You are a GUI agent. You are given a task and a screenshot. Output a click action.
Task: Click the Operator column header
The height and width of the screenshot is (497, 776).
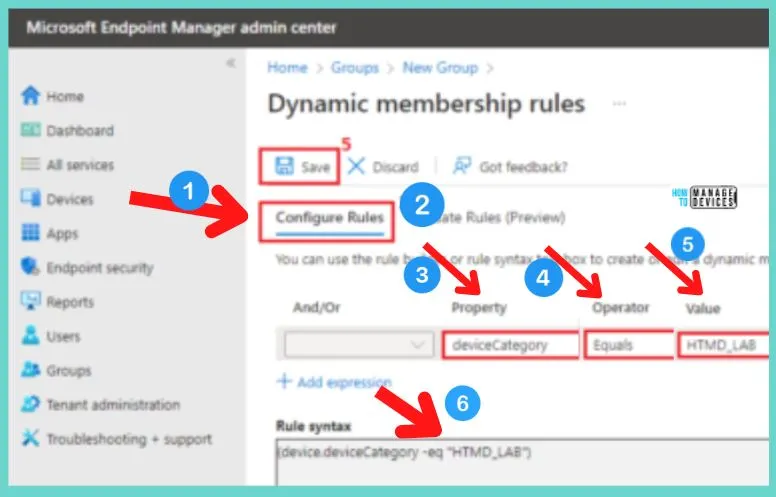click(621, 308)
